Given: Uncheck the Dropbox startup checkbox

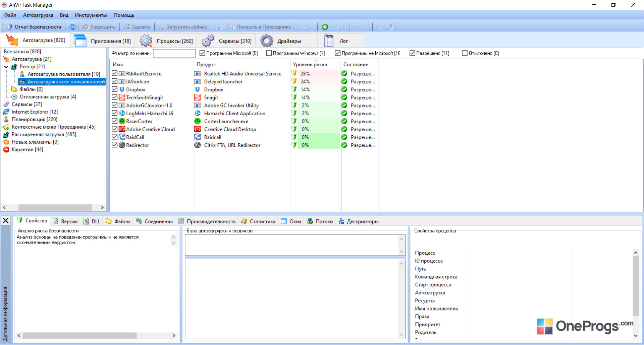Looking at the screenshot, I should pyautogui.click(x=115, y=89).
